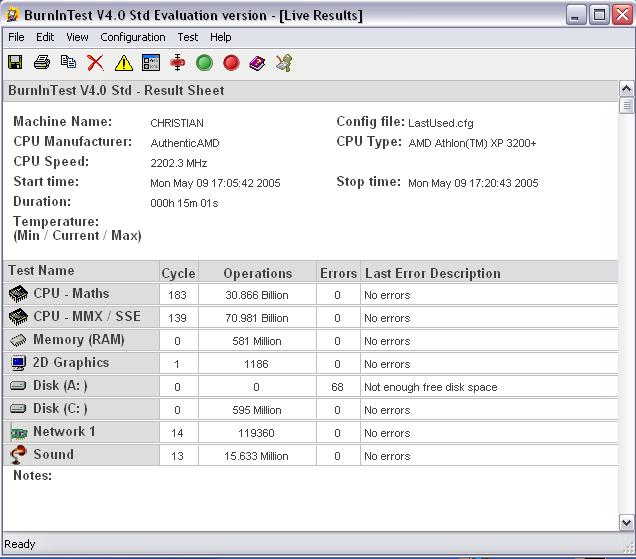Click 'Not enough free disk space' error text

[430, 387]
